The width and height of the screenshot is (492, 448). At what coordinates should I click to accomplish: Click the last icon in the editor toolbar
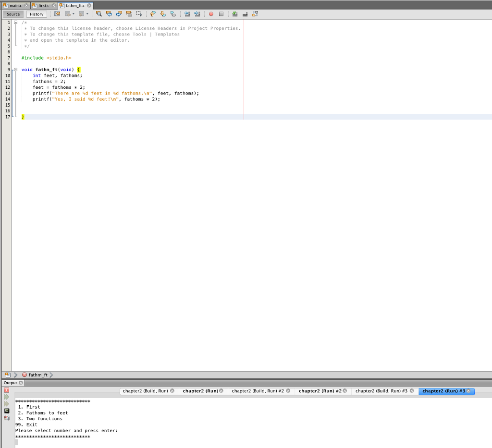click(255, 14)
